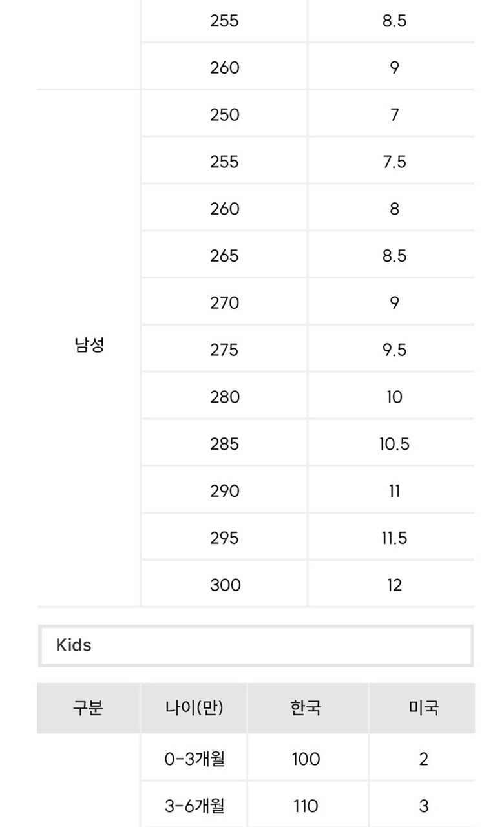This screenshot has height=827, width=504.
Task: Select the 미국 column header
Action: click(x=423, y=707)
